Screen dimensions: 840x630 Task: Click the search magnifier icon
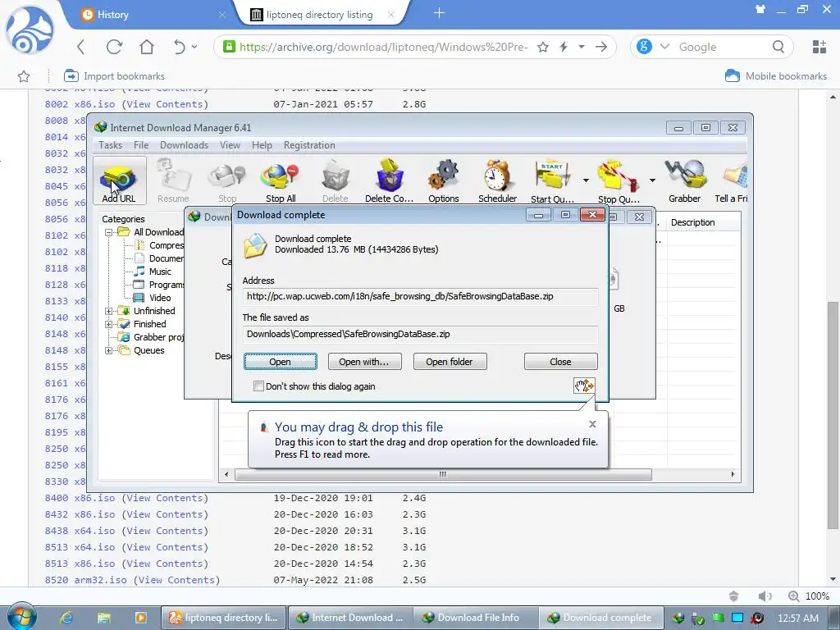[x=778, y=47]
